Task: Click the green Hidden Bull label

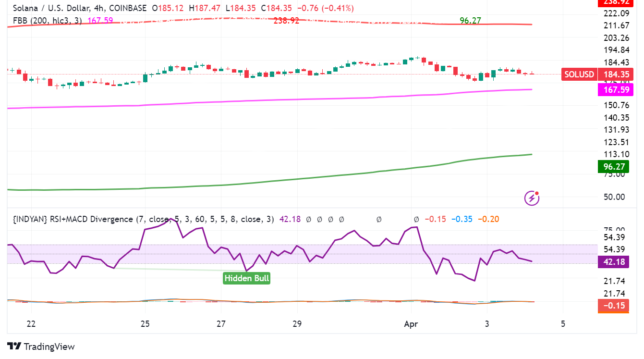Action: pyautogui.click(x=247, y=278)
